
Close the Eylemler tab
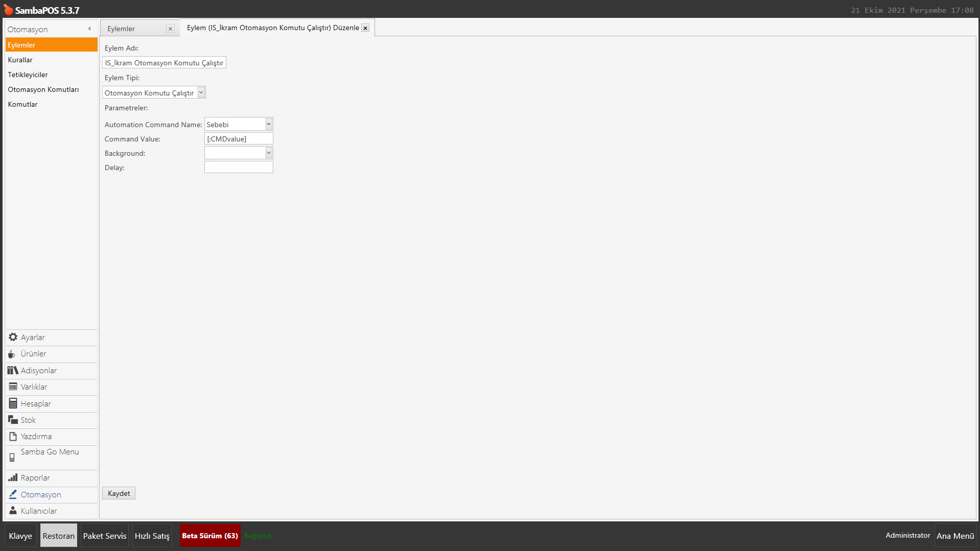coord(170,29)
